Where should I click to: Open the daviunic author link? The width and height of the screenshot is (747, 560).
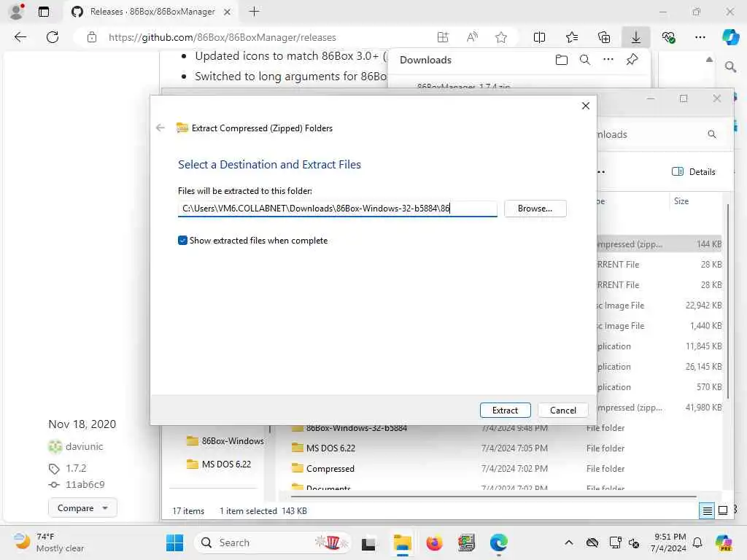[85, 447]
